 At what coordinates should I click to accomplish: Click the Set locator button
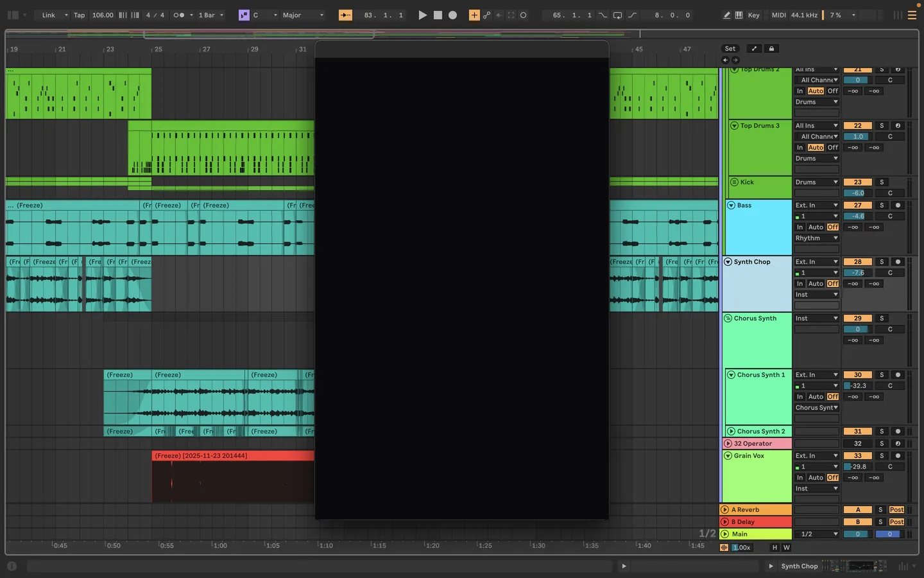tap(730, 49)
